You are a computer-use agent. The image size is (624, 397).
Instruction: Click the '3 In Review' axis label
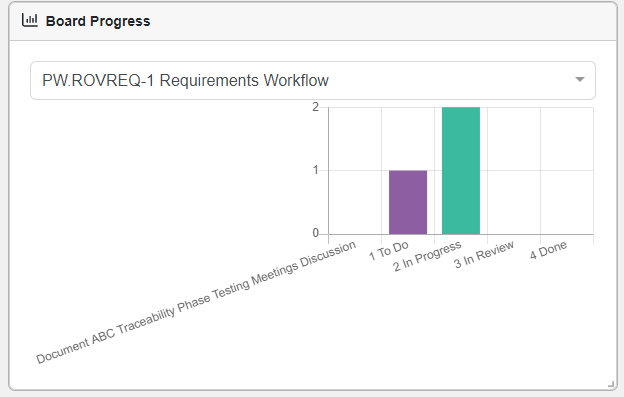coord(484,254)
